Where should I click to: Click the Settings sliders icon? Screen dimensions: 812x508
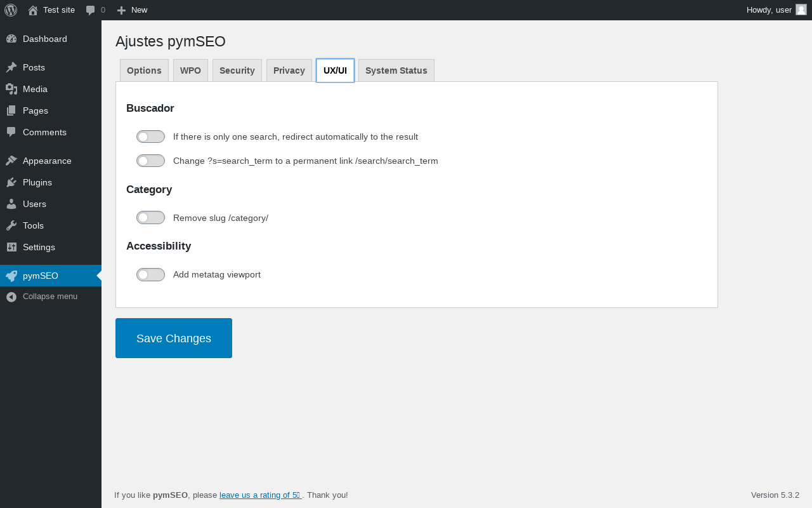coord(11,247)
